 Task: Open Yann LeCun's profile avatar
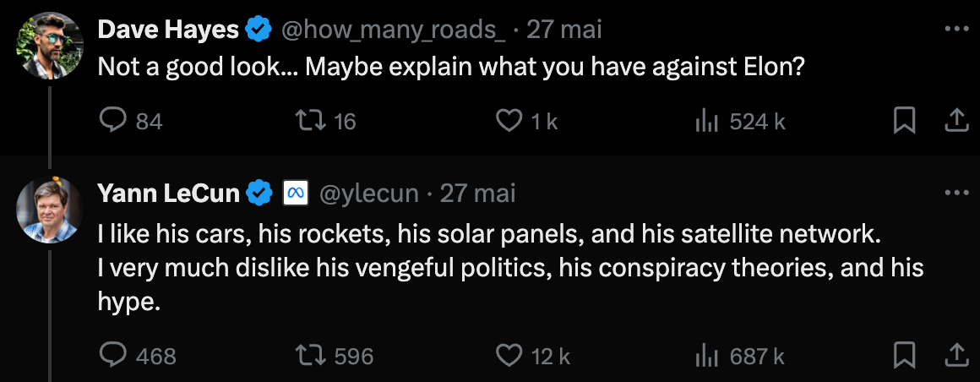click(49, 210)
